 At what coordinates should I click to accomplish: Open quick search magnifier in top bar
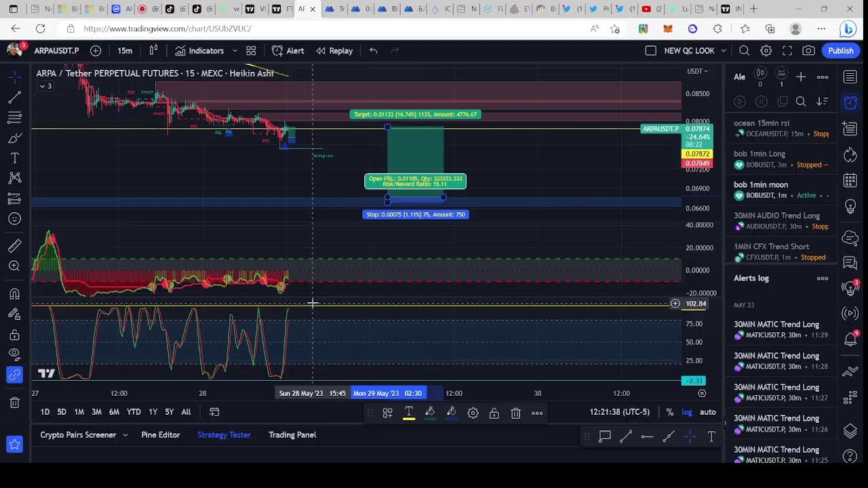(x=745, y=51)
